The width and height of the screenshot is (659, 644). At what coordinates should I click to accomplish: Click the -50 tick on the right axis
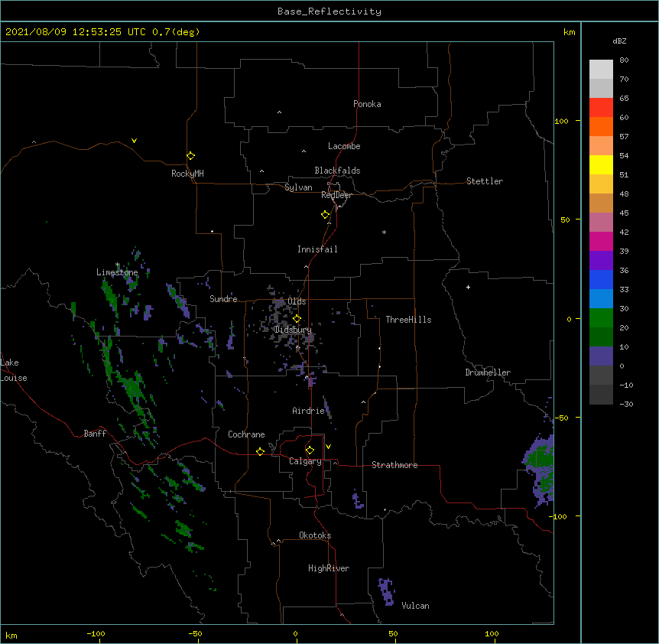[x=561, y=418]
